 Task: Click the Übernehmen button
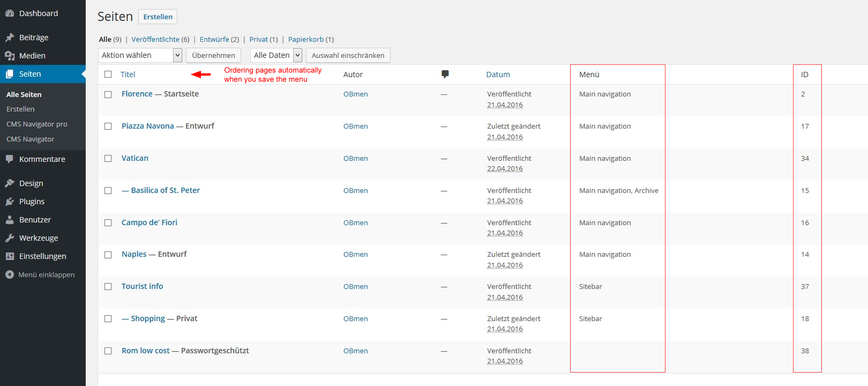click(213, 55)
